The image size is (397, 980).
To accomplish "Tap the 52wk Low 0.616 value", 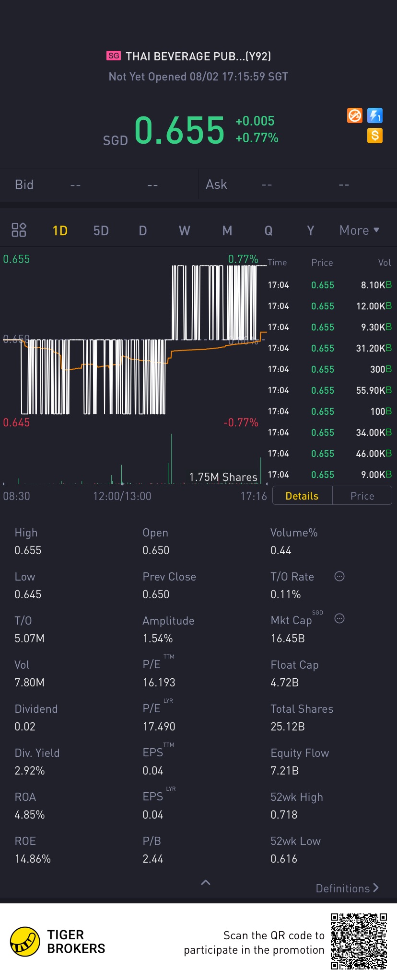I will point(284,859).
